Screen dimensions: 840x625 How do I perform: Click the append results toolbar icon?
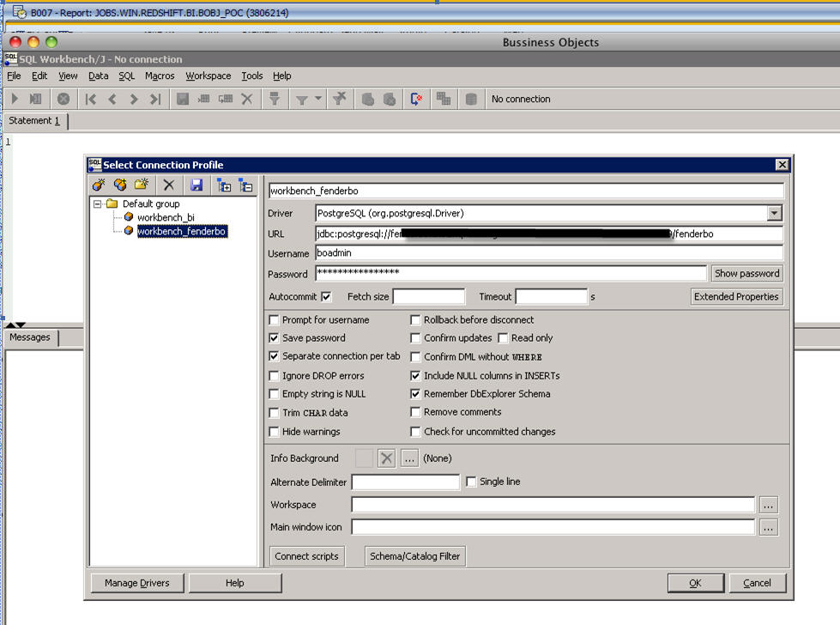point(443,98)
